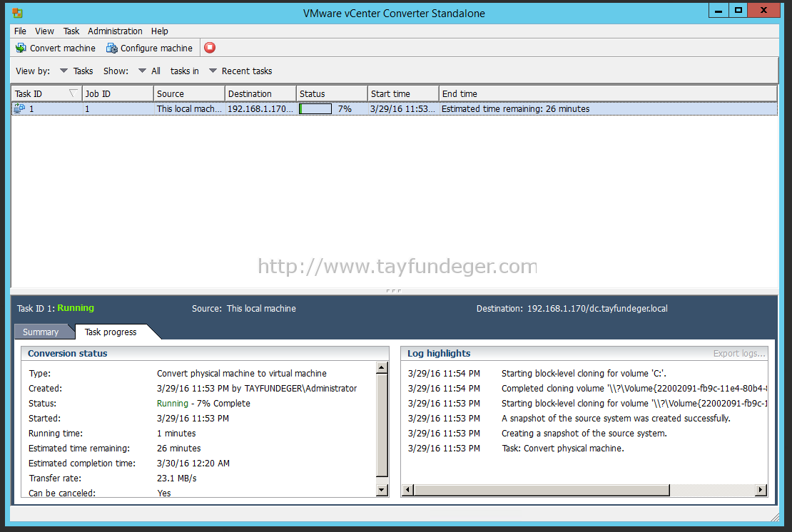The image size is (792, 532).
Task: Select the Task progress tab
Action: [x=111, y=332]
